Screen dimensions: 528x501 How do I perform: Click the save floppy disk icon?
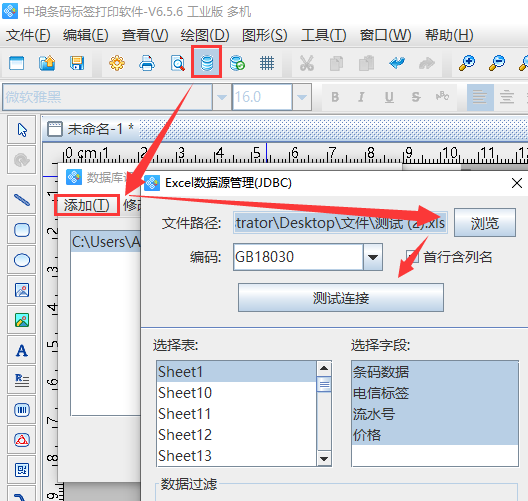click(x=77, y=63)
